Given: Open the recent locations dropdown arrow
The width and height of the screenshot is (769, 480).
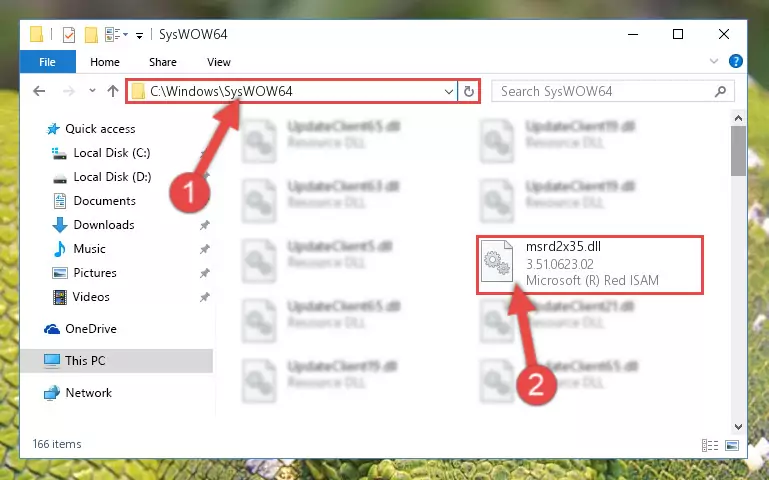Looking at the screenshot, I should (92, 91).
